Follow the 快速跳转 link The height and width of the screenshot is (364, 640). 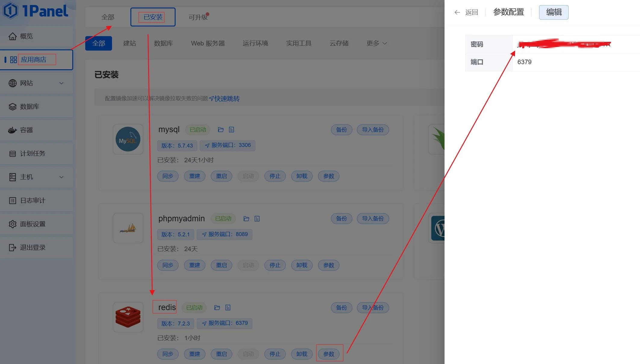coord(224,99)
